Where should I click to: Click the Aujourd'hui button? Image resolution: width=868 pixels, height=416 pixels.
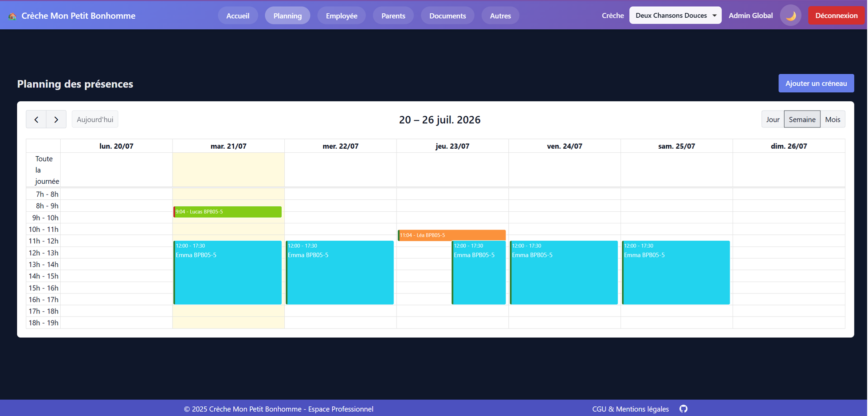pyautogui.click(x=95, y=119)
